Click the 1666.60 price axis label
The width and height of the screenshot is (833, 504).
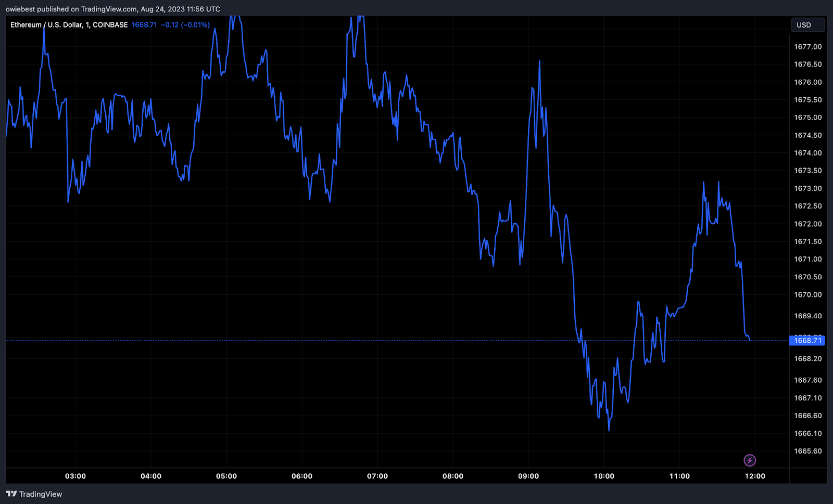pos(808,416)
